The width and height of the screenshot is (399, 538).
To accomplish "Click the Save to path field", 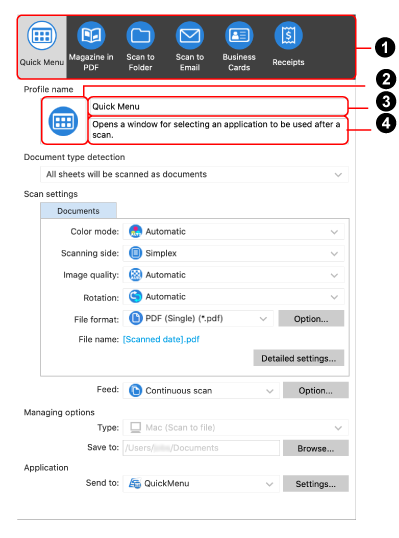I will tap(201, 448).
